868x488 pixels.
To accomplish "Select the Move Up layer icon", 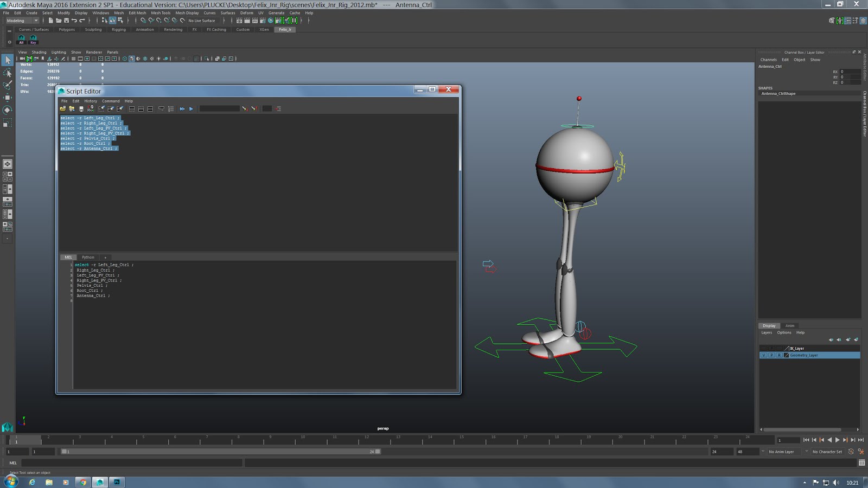I will click(831, 340).
